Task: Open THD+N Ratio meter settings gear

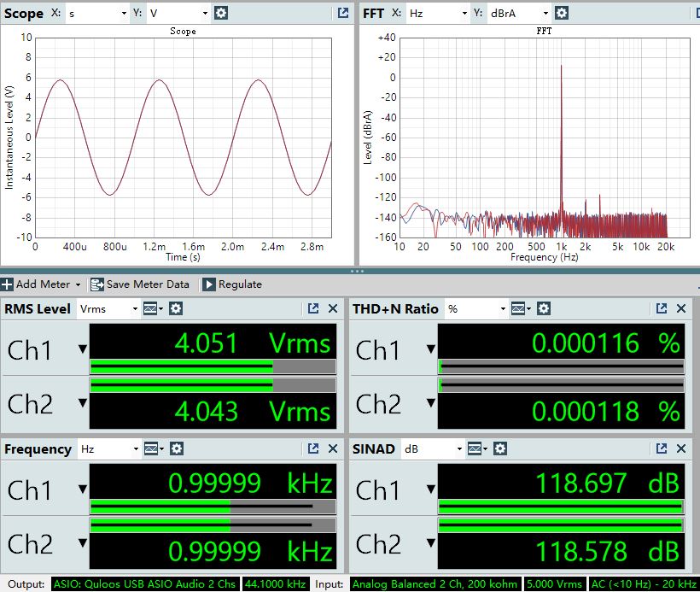Action: click(544, 308)
